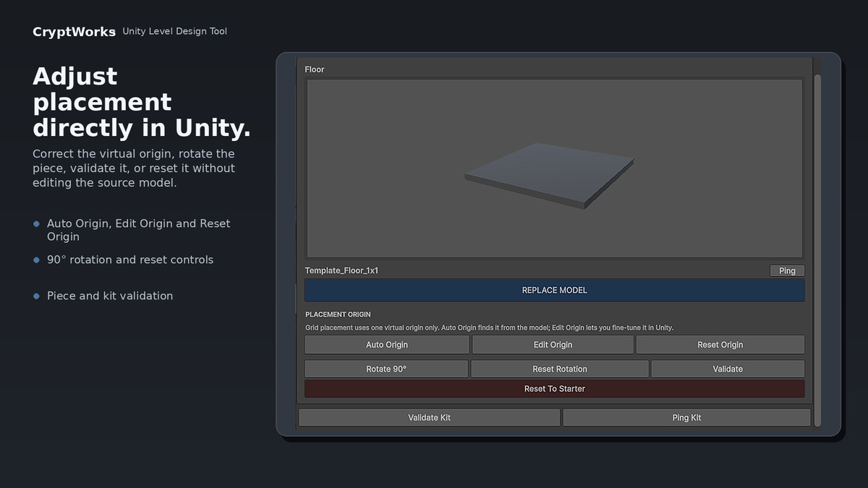Click the Piece and kit validation bullet
Screen dimensions: 868x488
tap(110, 296)
